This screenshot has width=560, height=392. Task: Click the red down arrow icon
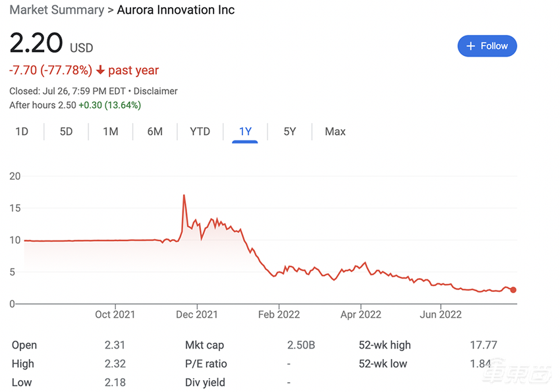pos(100,70)
